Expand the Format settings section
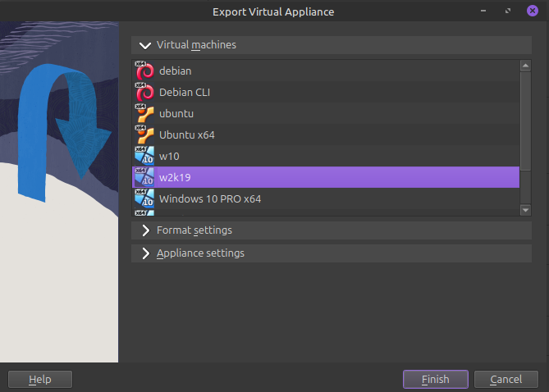This screenshot has height=392, width=549. point(146,230)
